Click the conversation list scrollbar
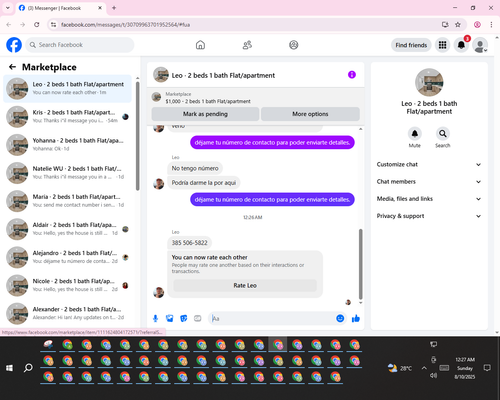500x400 pixels. pos(138,136)
